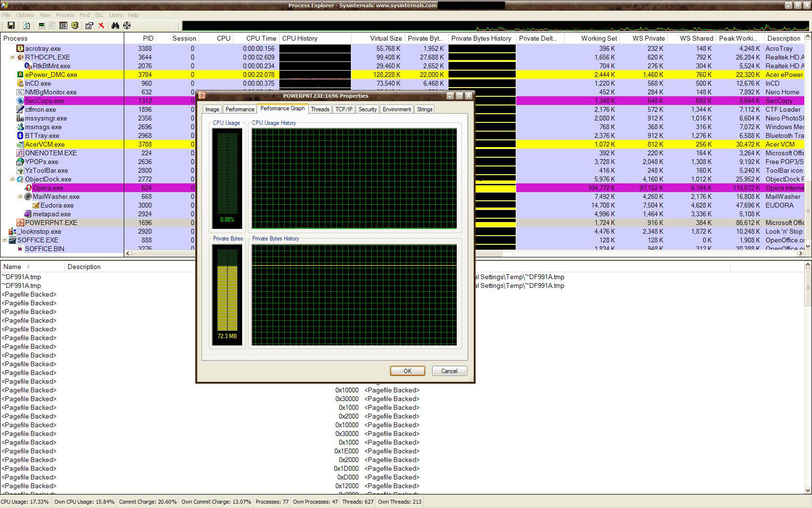
Task: Switch to the Performance tab
Action: tap(240, 109)
